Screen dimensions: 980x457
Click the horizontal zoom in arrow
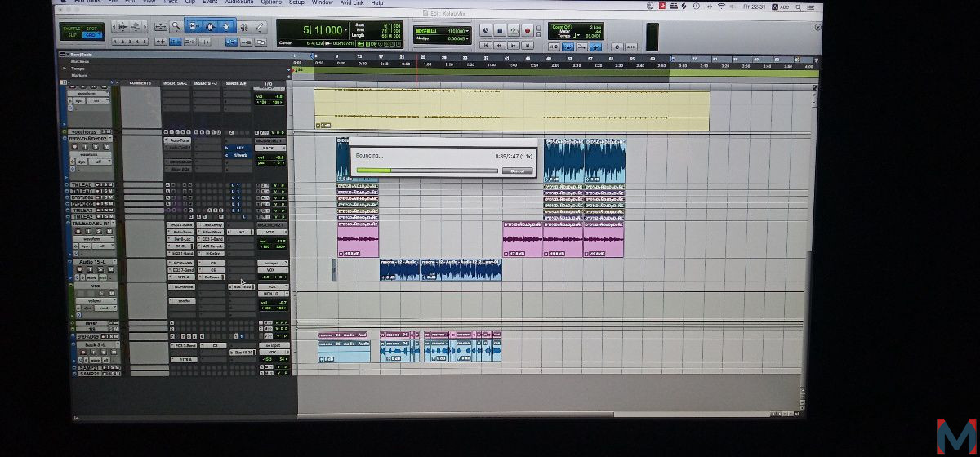coord(145,27)
